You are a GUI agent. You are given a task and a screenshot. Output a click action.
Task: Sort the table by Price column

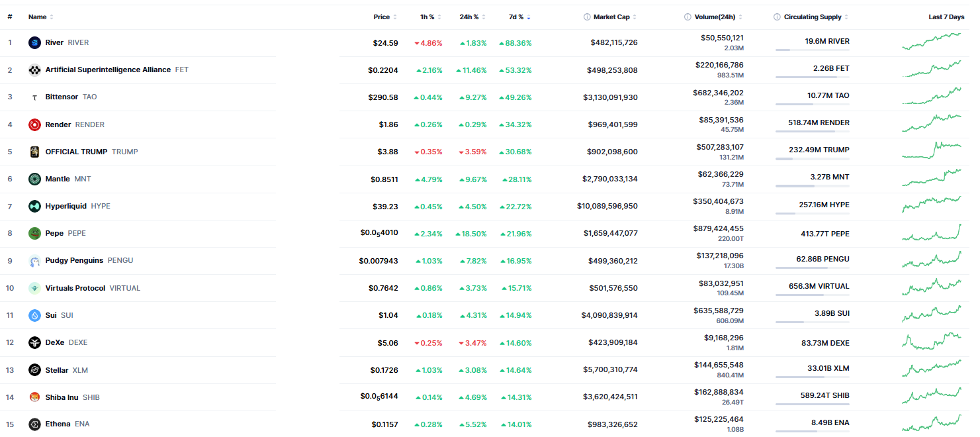[x=382, y=17]
